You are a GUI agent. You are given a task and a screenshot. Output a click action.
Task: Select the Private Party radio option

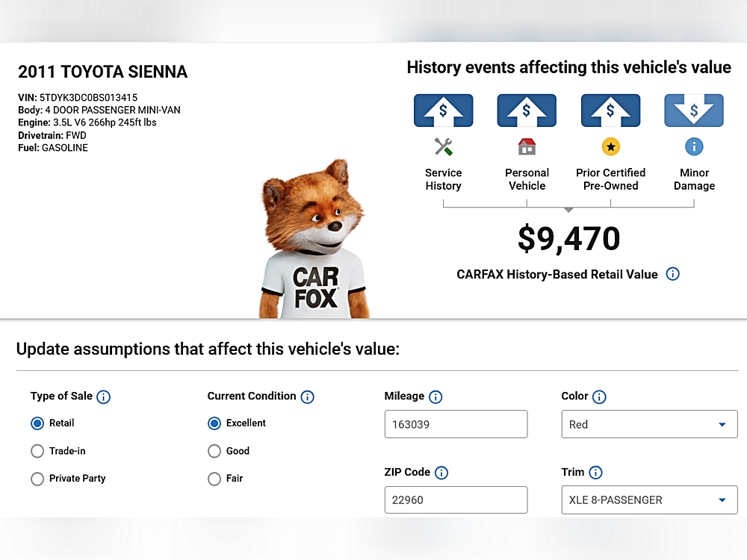click(x=37, y=479)
